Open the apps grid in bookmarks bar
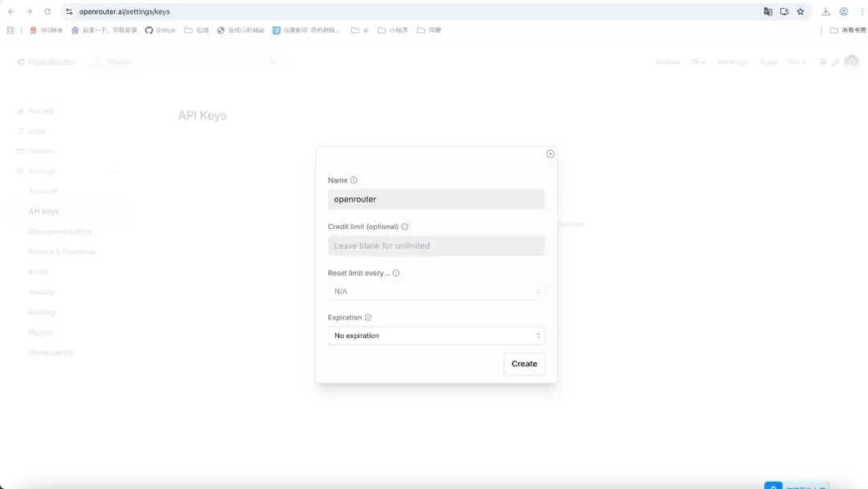This screenshot has width=868, height=489. point(10,31)
